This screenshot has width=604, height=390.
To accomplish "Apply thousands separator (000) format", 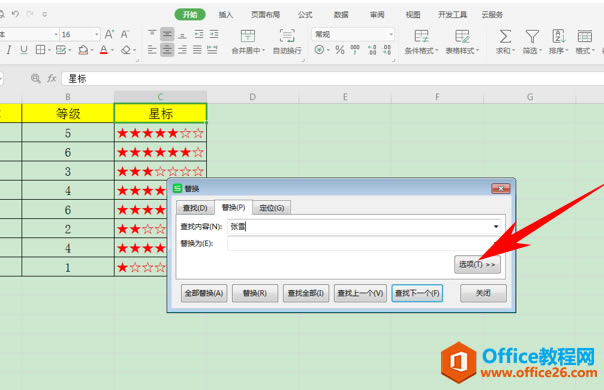I will (x=355, y=49).
